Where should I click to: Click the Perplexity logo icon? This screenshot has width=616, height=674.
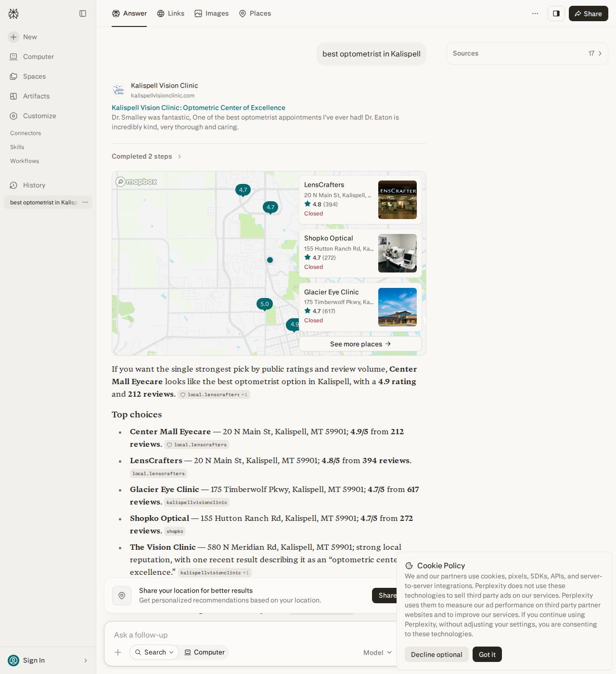(13, 13)
